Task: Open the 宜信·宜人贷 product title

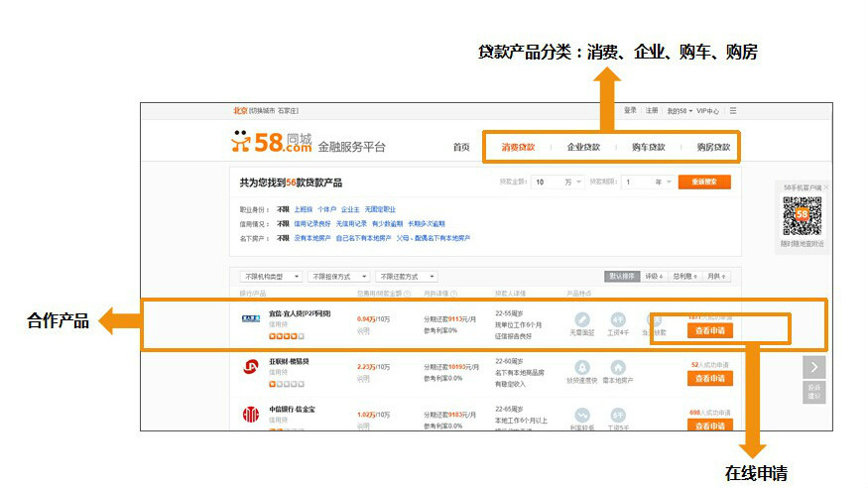Action: click(x=300, y=313)
